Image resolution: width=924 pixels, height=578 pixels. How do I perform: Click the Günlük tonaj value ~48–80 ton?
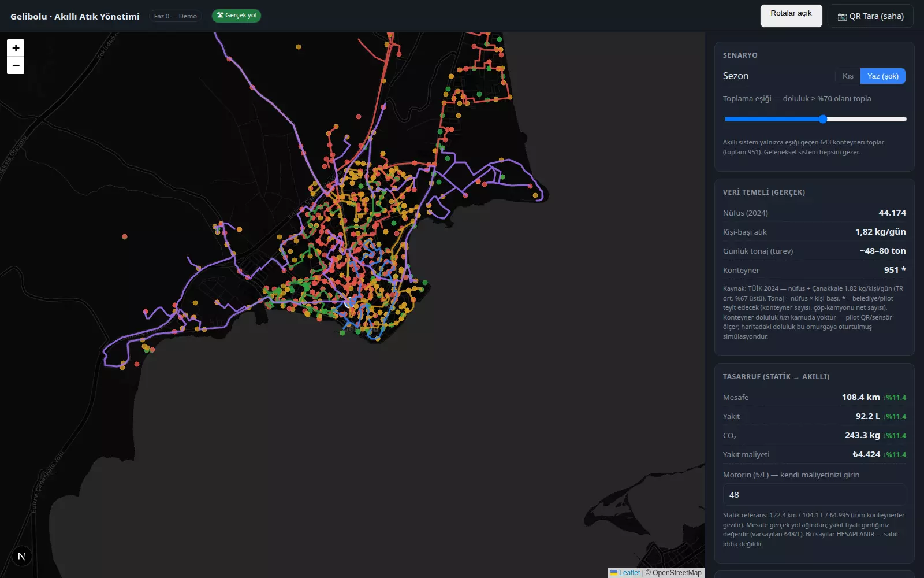[882, 251]
